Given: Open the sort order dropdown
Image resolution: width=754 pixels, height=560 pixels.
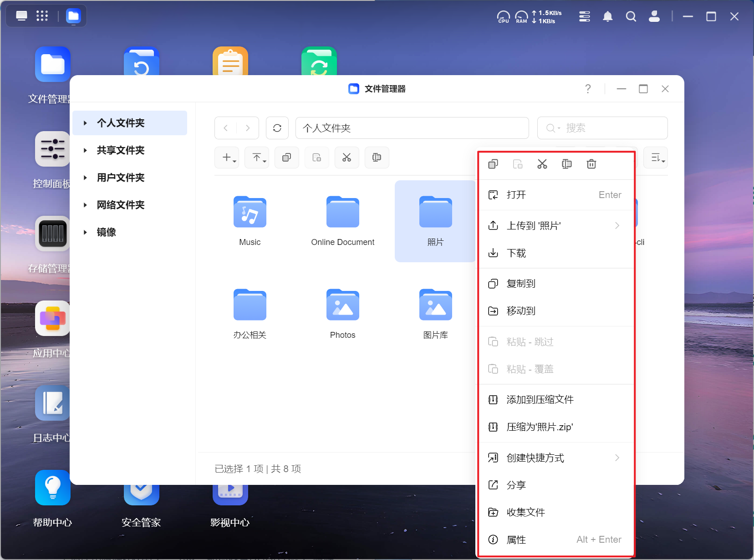Looking at the screenshot, I should pyautogui.click(x=656, y=158).
